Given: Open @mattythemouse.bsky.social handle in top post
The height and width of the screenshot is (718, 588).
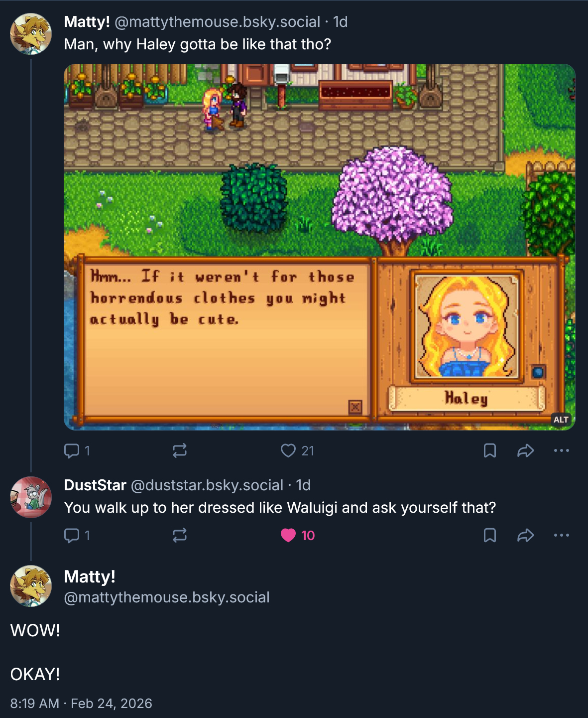Looking at the screenshot, I should pyautogui.click(x=218, y=22).
